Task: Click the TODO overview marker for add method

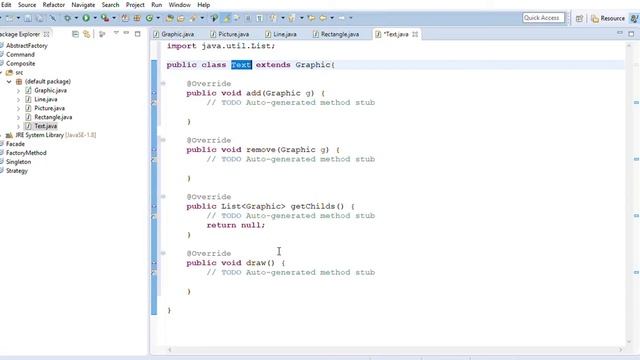Action: (x=636, y=102)
